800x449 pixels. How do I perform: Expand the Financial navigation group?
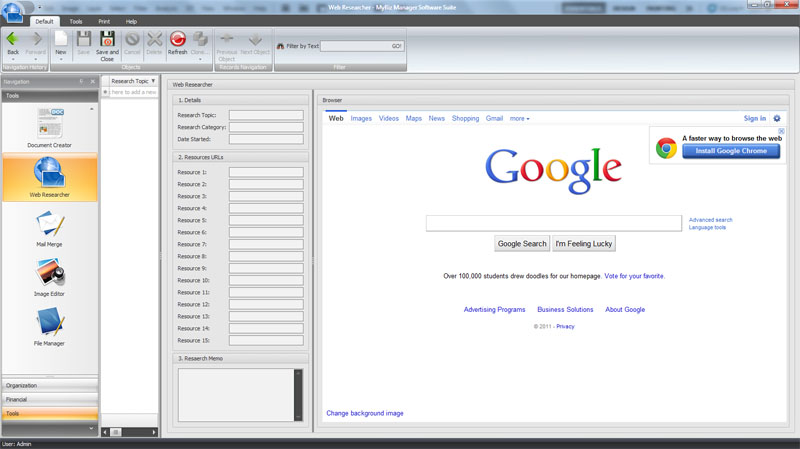pos(50,400)
